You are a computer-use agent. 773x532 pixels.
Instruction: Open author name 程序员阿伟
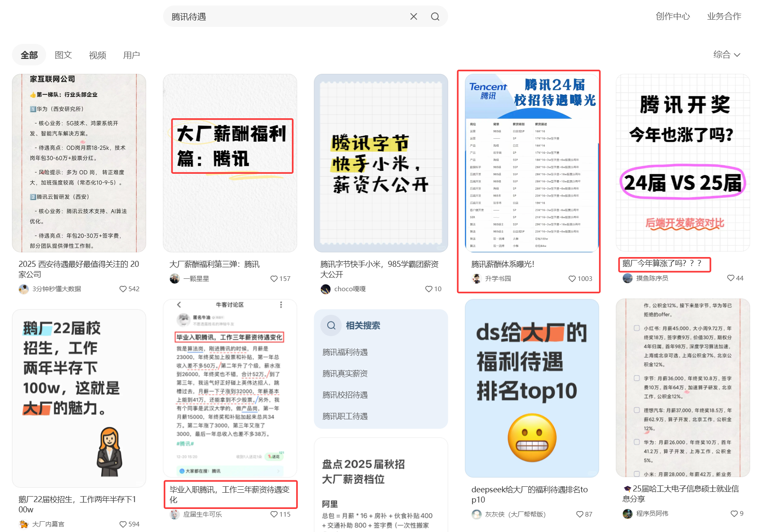[652, 514]
